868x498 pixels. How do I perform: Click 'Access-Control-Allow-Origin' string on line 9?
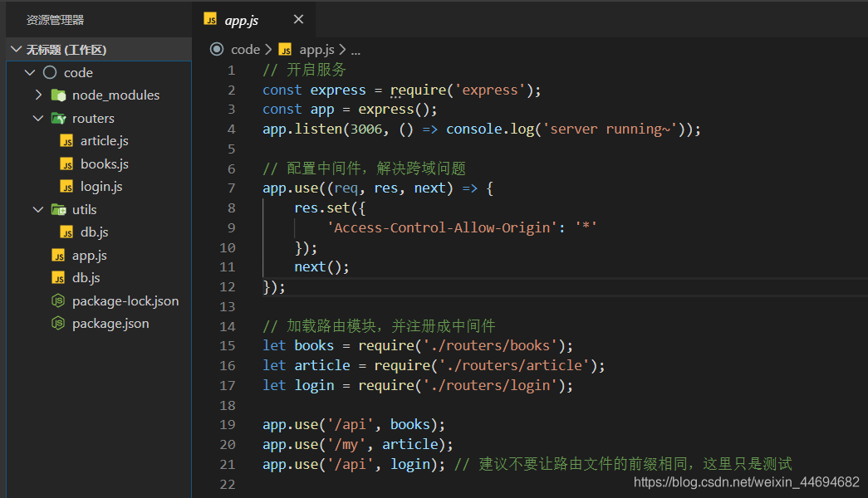tap(442, 228)
